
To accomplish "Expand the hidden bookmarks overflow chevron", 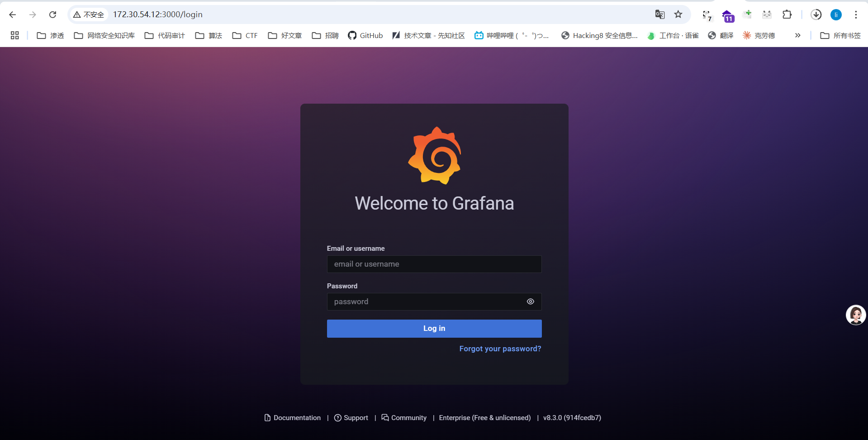I will 797,35.
